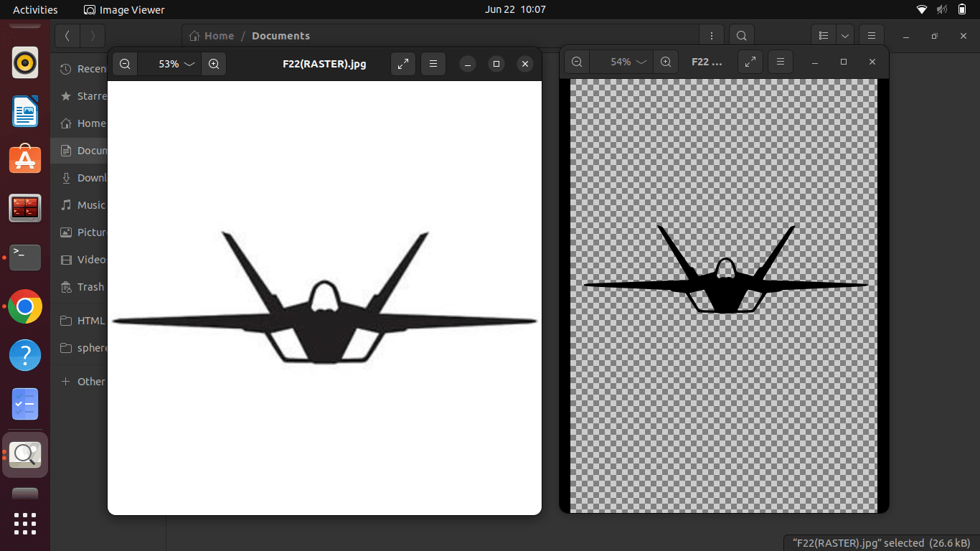Zoom out in the right image viewer at 54%

577,62
